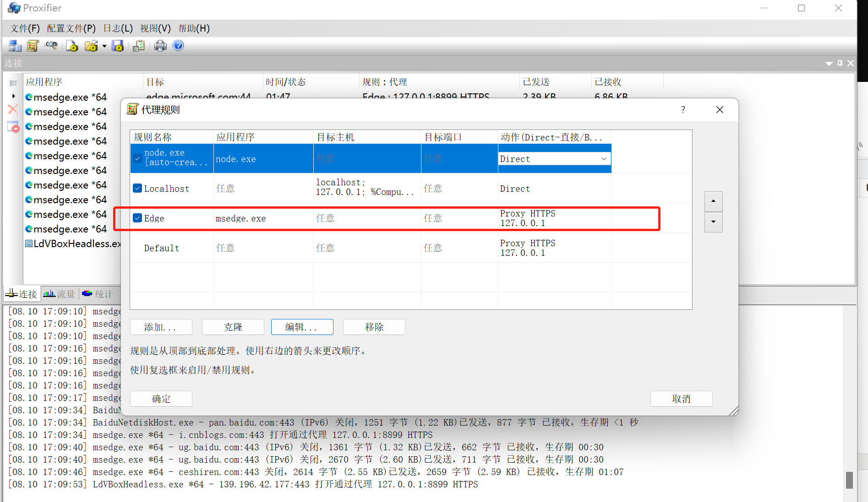Open the Proxification Rules toolbar icon

33,46
